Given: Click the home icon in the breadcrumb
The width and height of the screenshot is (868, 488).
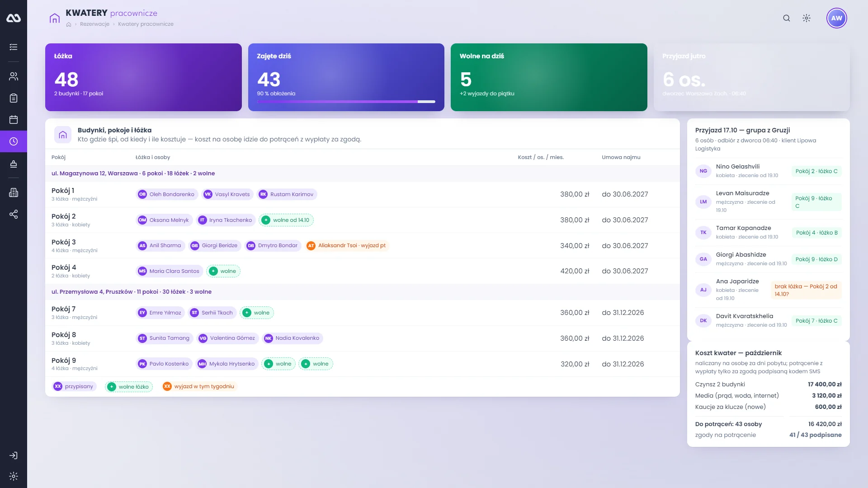Looking at the screenshot, I should point(69,24).
